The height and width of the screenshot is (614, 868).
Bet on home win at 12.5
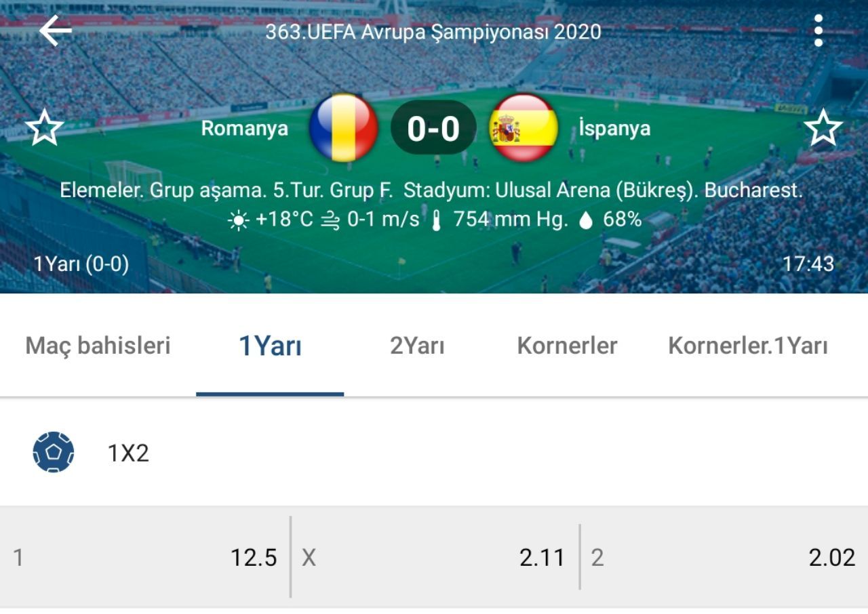145,558
